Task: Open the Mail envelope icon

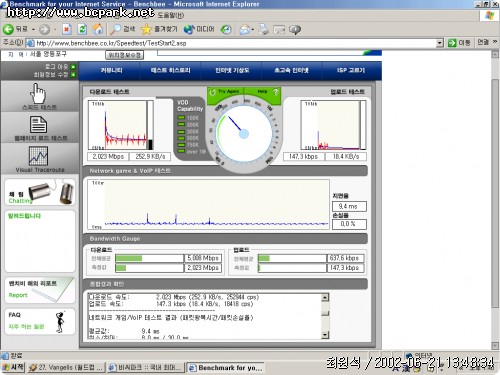Action: point(244,29)
